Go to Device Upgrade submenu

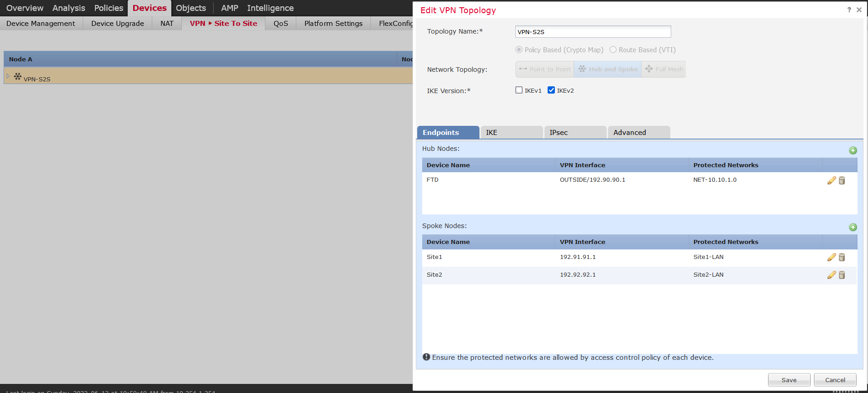coord(118,23)
